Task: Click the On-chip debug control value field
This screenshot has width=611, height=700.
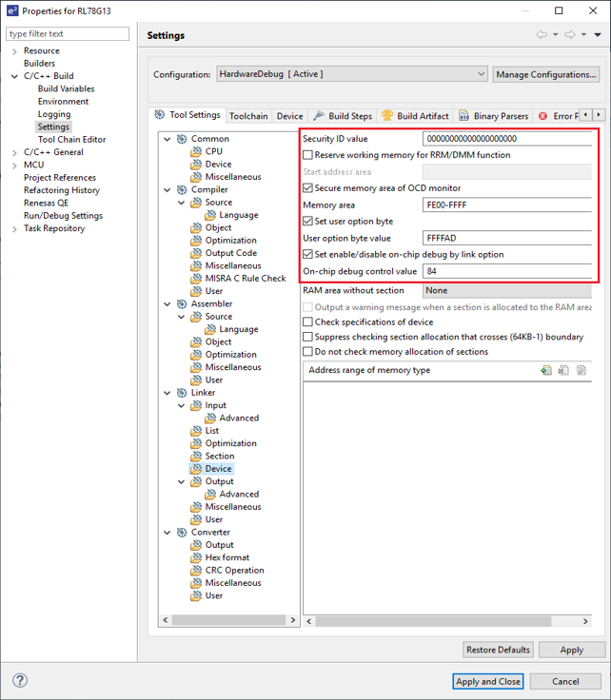Action: [x=507, y=271]
